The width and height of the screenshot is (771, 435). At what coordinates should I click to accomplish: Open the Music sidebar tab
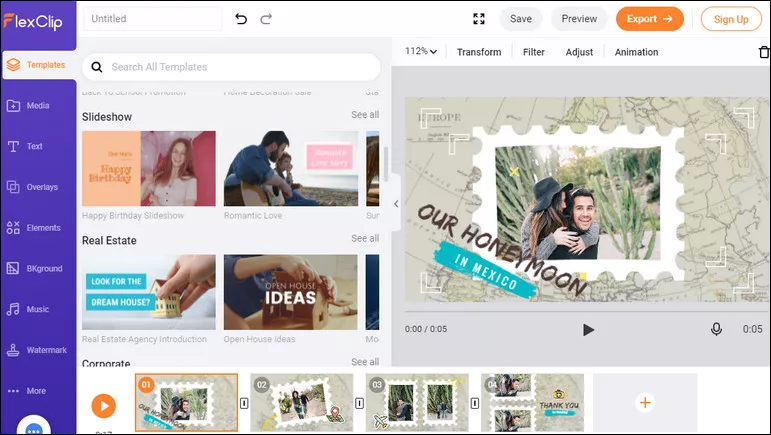pos(28,310)
